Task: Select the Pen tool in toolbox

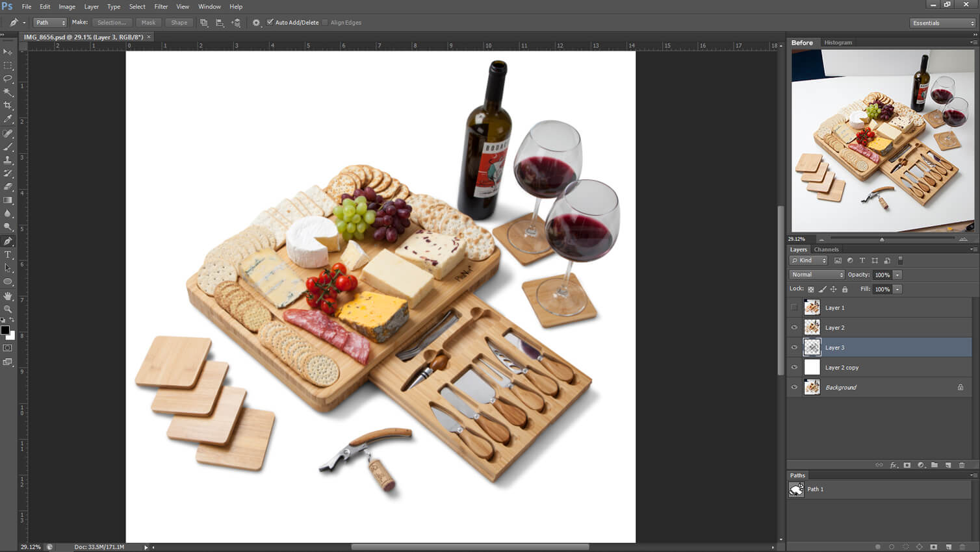Action: (x=8, y=241)
